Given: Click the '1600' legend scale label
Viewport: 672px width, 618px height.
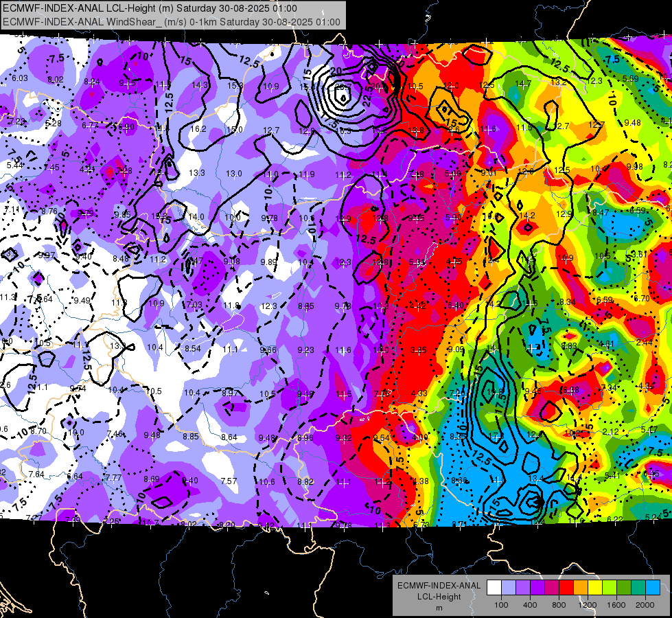Looking at the screenshot, I should point(616,605).
